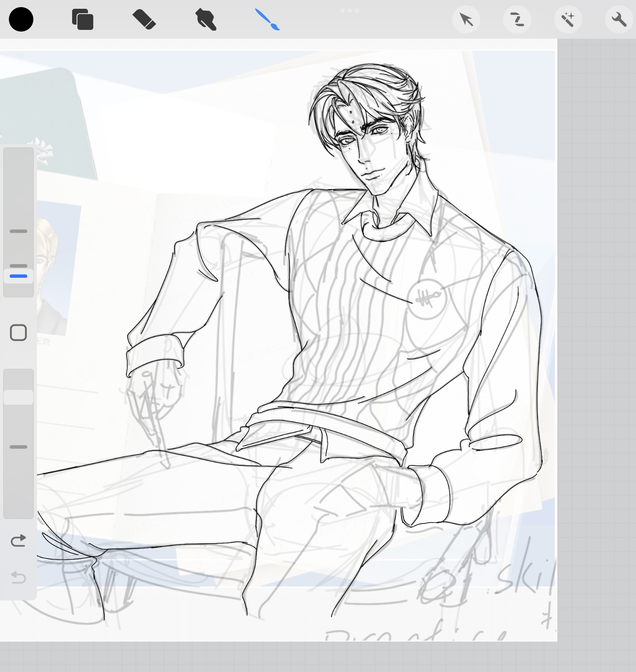Open the Layers panel

[x=82, y=20]
